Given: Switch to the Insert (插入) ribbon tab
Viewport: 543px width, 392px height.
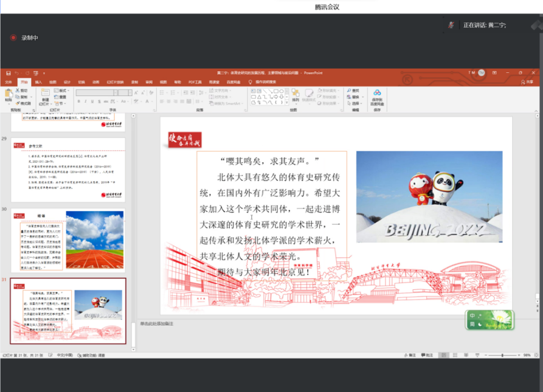Looking at the screenshot, I should pos(38,81).
